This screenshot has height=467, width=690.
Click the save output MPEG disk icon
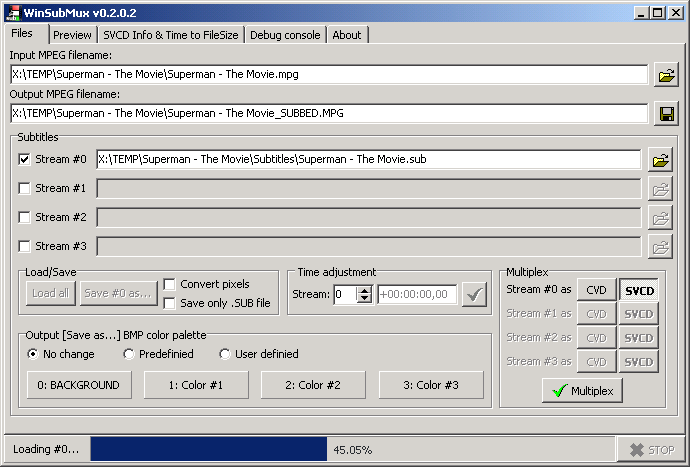point(666,113)
